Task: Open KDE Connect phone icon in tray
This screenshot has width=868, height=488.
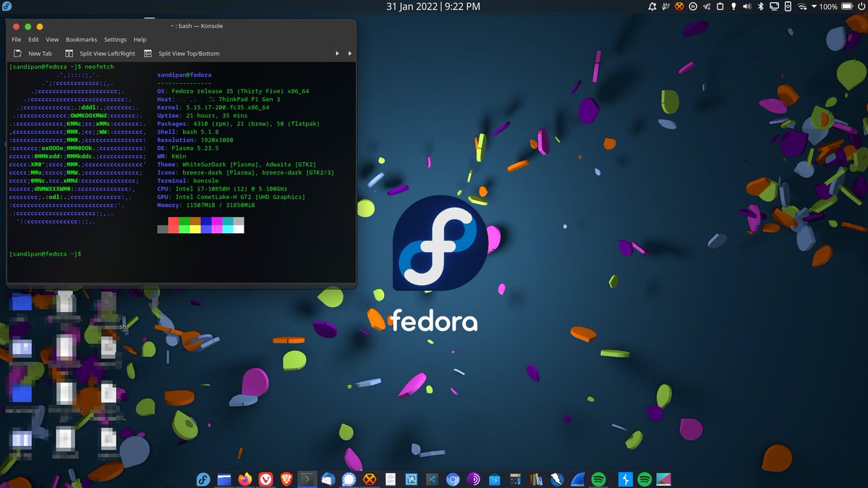Action: click(788, 7)
